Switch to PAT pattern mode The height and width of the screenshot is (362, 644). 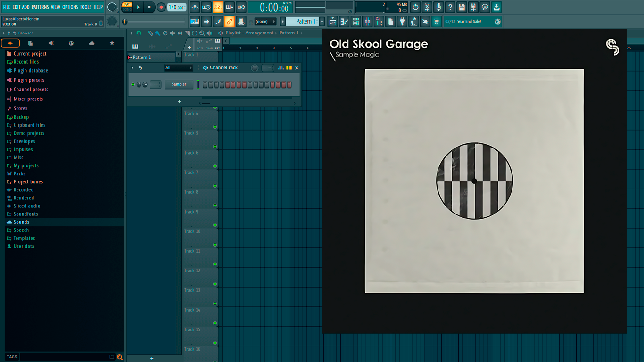[127, 5]
